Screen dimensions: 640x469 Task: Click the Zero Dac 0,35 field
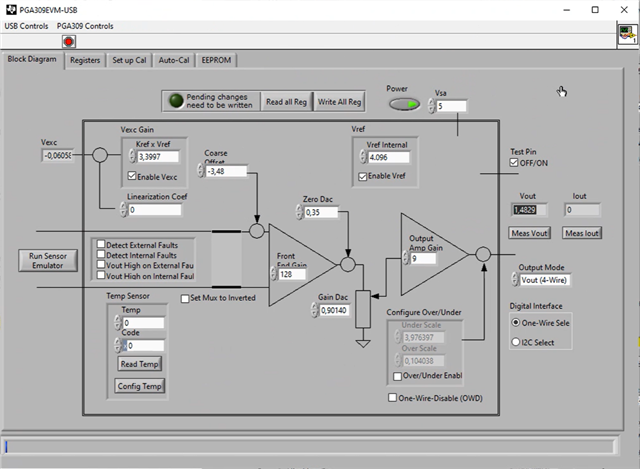(321, 212)
